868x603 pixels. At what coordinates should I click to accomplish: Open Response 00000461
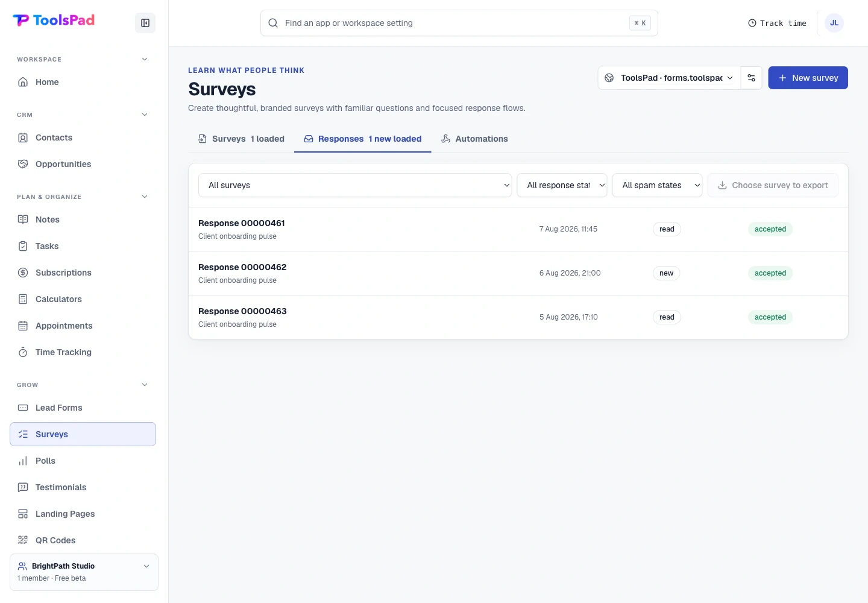[518, 229]
